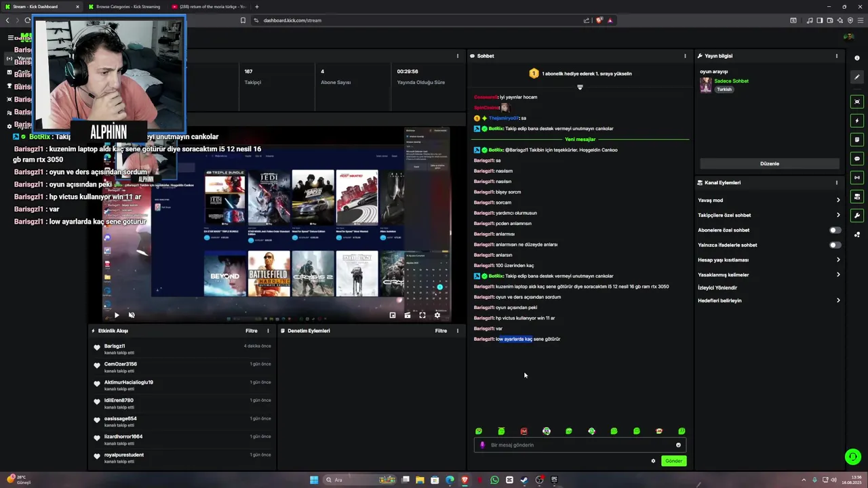Open the green headset support bubble
This screenshot has width=868, height=488.
(853, 457)
